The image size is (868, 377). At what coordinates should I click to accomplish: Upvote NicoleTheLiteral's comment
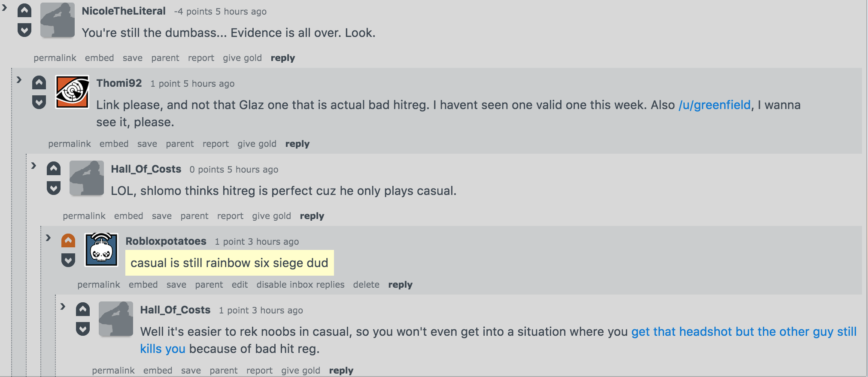pyautogui.click(x=24, y=11)
